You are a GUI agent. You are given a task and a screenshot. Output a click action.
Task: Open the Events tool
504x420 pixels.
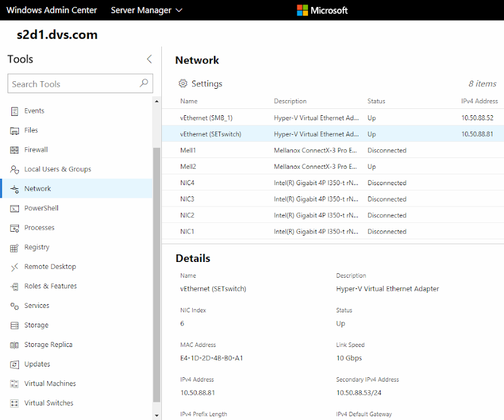coord(35,111)
